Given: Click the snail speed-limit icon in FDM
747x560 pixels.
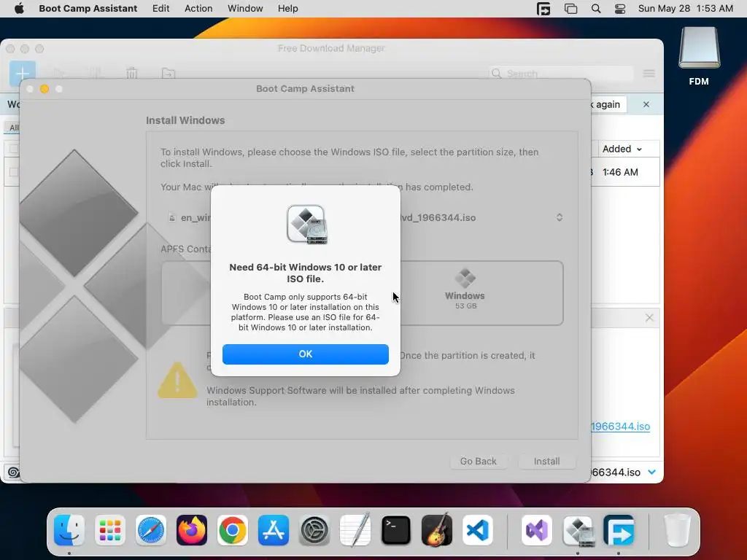Looking at the screenshot, I should coord(13,472).
